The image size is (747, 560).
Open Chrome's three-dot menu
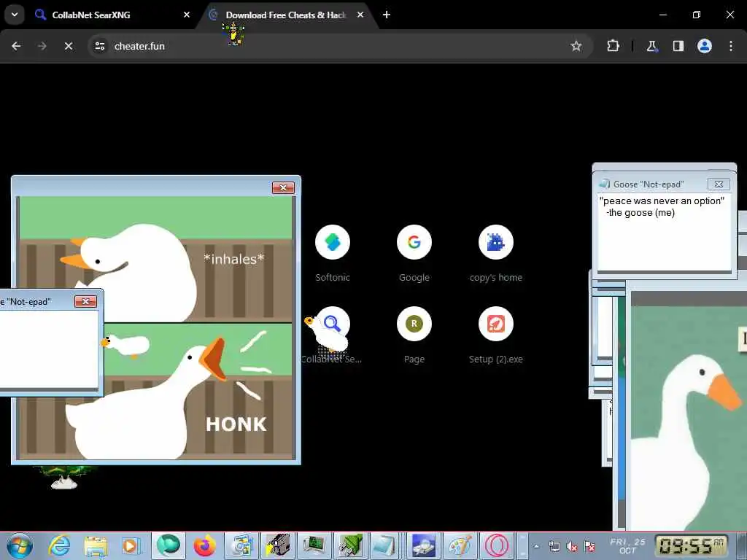731,46
